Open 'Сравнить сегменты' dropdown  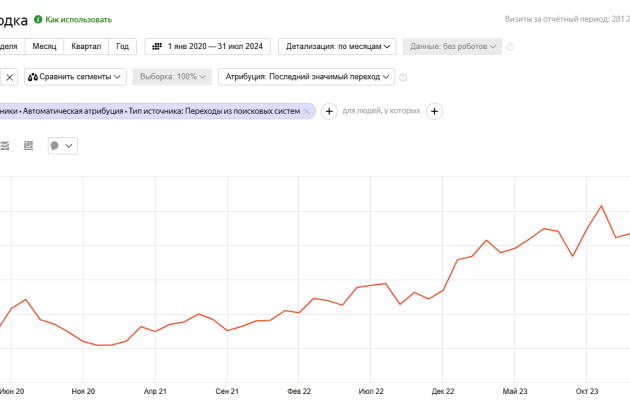coord(75,76)
